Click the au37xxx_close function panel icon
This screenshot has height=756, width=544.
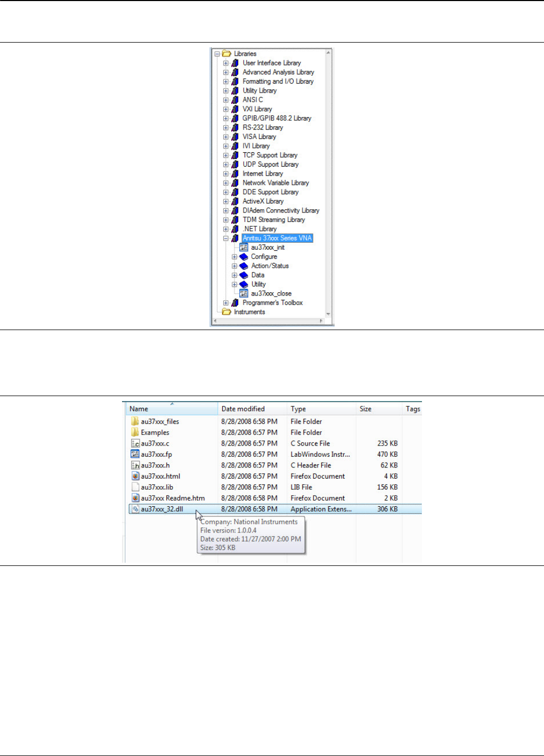pos(243,293)
